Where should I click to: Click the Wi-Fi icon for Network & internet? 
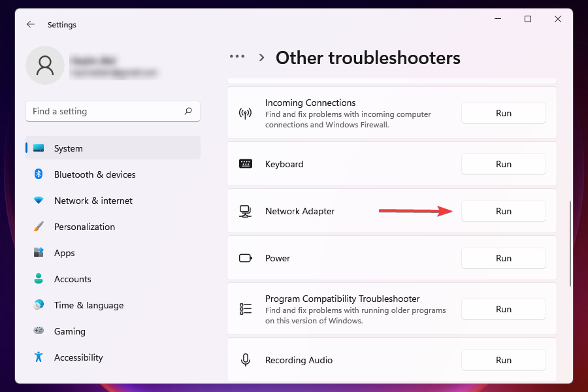pos(39,201)
